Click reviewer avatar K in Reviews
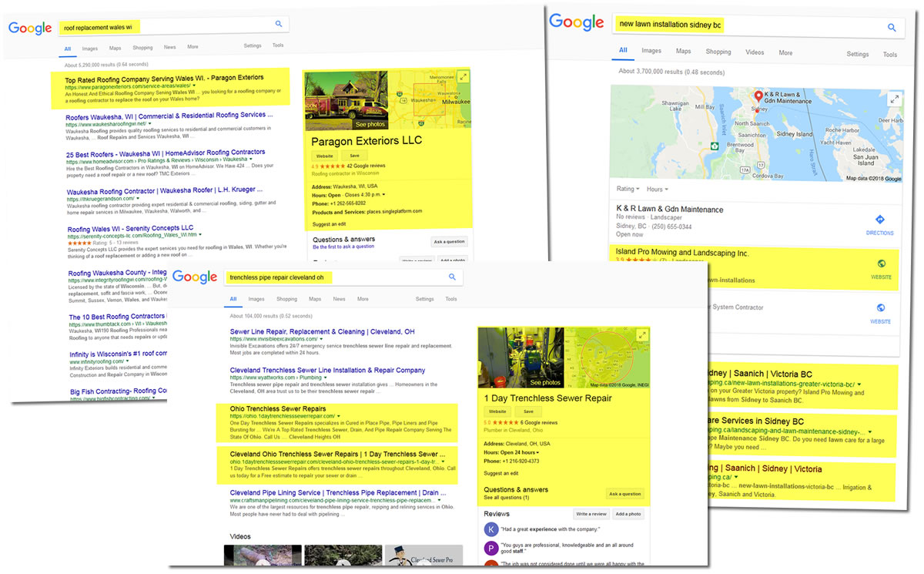 pyautogui.click(x=490, y=529)
